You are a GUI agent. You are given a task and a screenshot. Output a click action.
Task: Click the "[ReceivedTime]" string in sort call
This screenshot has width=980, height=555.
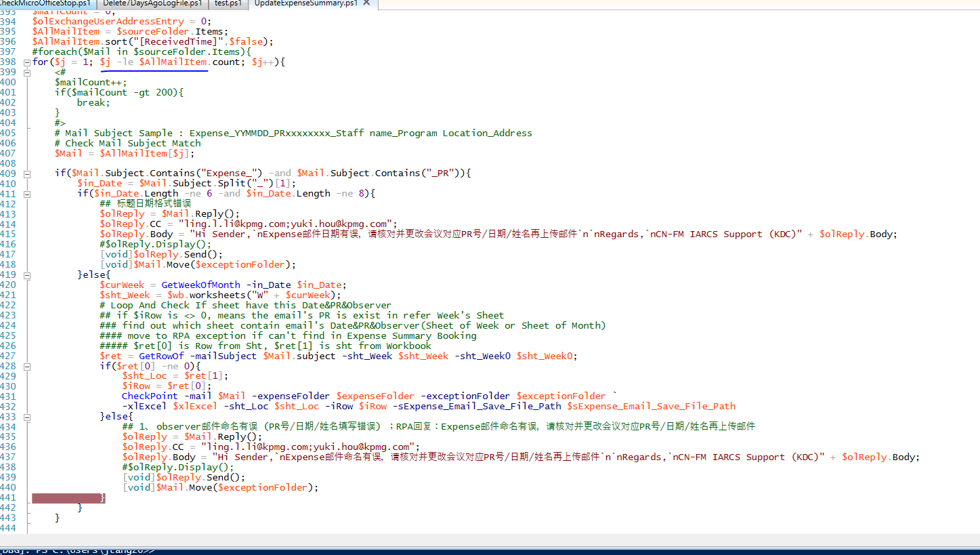[x=183, y=41]
